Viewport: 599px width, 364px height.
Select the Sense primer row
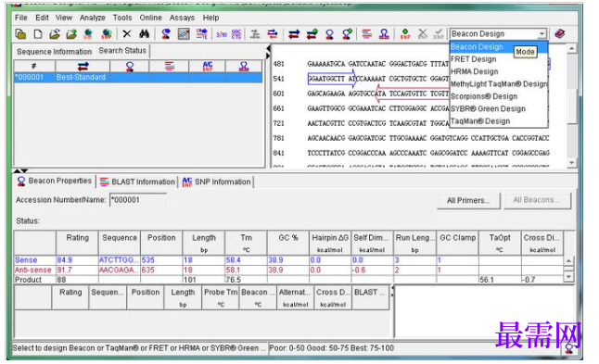pyautogui.click(x=288, y=260)
